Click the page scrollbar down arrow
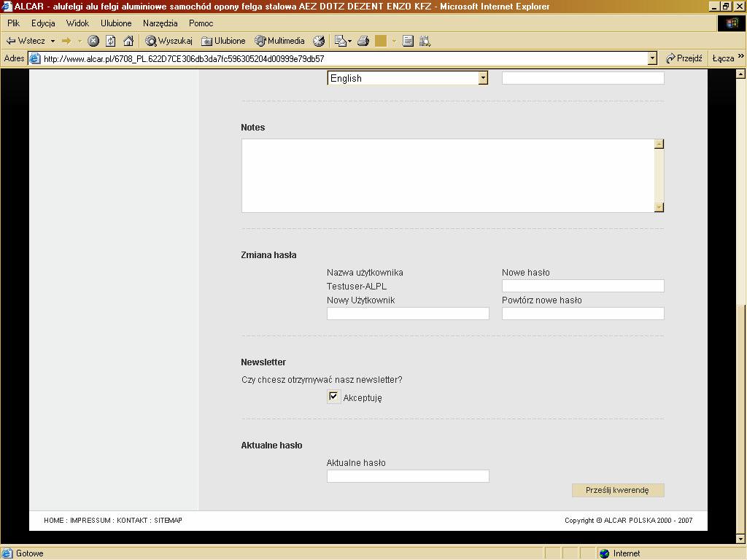The height and width of the screenshot is (560, 747). [x=740, y=539]
